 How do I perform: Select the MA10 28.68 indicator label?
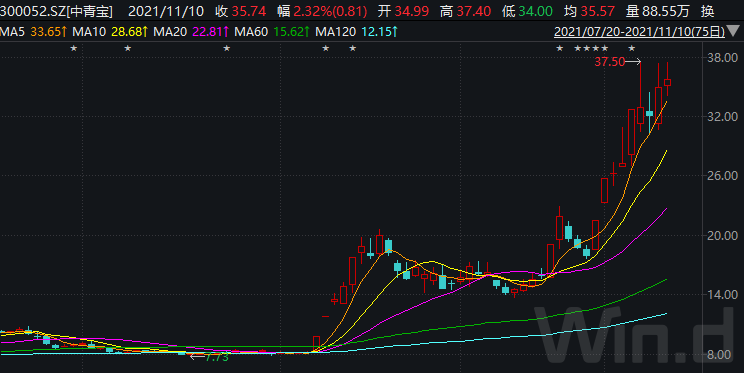tap(110, 32)
